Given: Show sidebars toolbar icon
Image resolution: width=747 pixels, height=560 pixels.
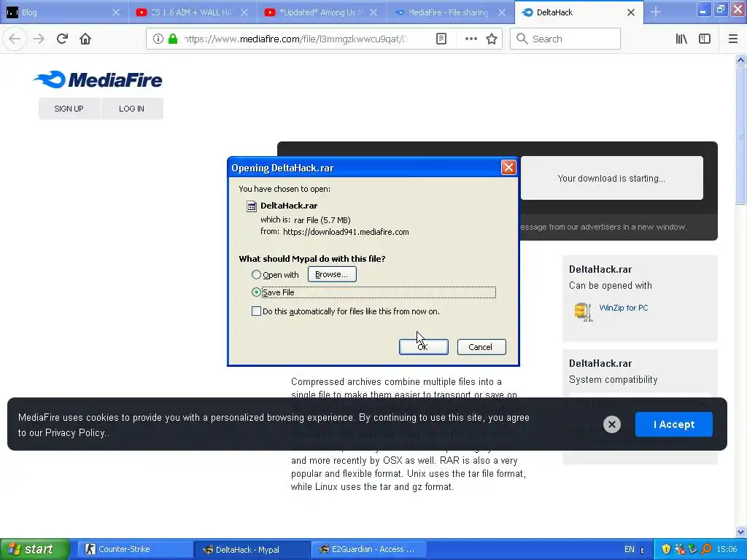Looking at the screenshot, I should pos(705,39).
